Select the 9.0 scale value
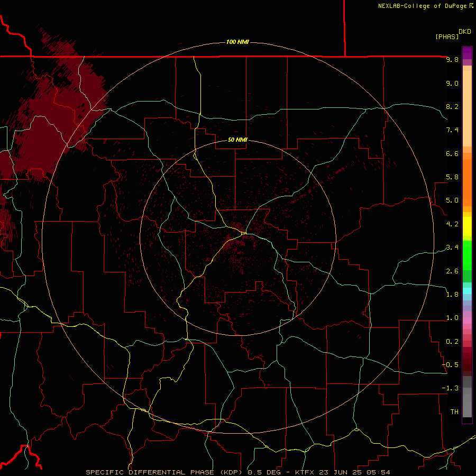Image resolution: width=476 pixels, height=476 pixels. 452,84
